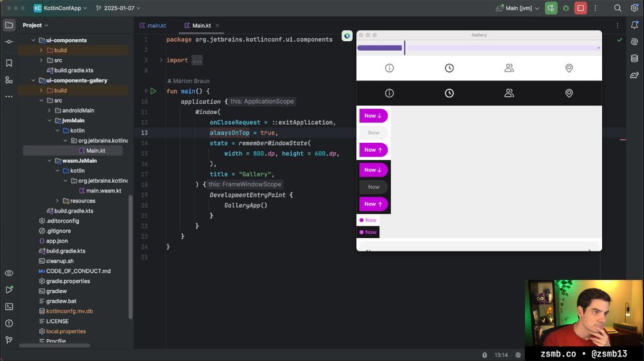The width and height of the screenshot is (644, 361).
Task: Click the editor tabs options kebab icon
Action: point(618,26)
